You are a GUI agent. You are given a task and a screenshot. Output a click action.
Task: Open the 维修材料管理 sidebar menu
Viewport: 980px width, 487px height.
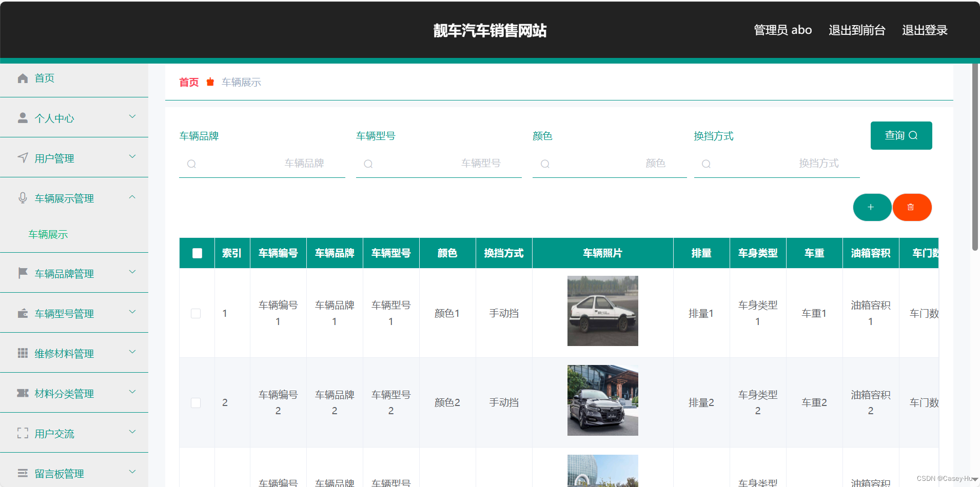pos(74,353)
